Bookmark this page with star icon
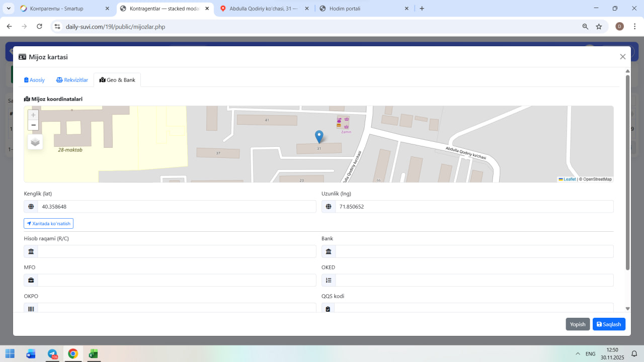 point(599,27)
